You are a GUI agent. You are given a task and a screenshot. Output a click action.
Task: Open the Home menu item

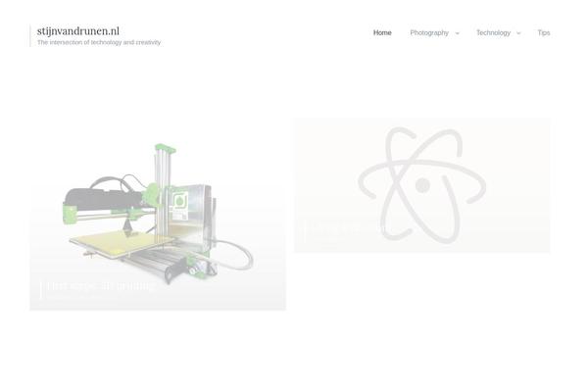(x=382, y=33)
